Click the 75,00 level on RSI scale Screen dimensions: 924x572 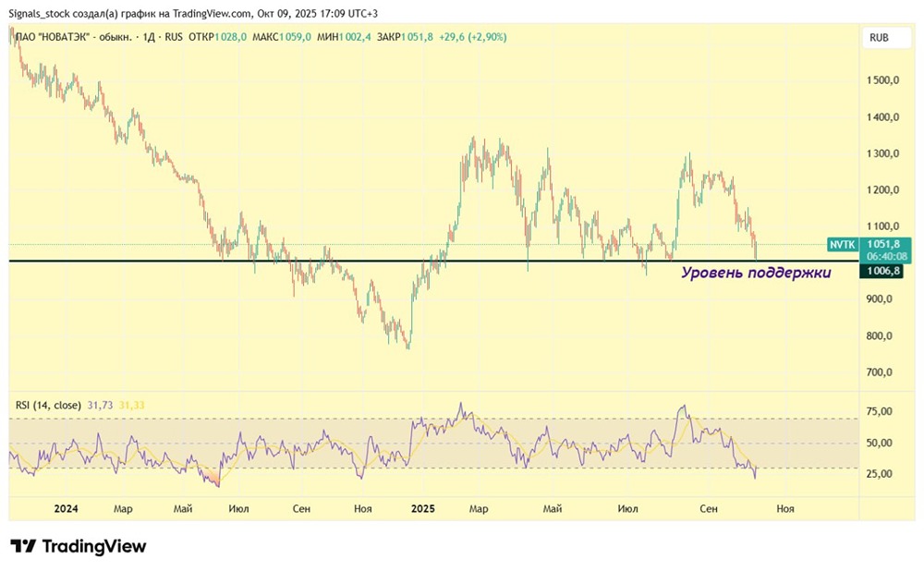(878, 411)
